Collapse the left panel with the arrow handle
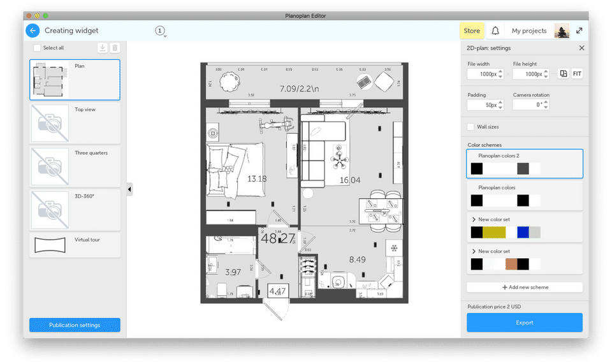The width and height of the screenshot is (612, 364). (x=129, y=189)
